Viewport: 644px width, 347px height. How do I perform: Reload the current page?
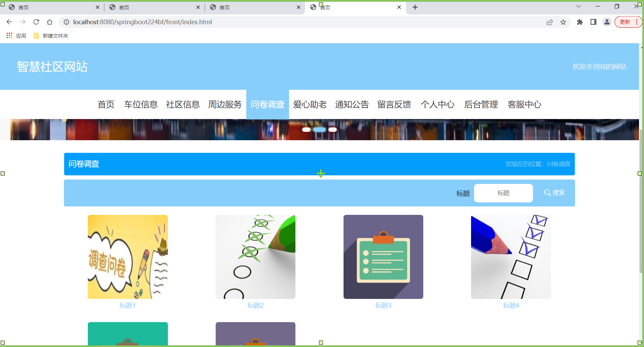click(x=36, y=22)
